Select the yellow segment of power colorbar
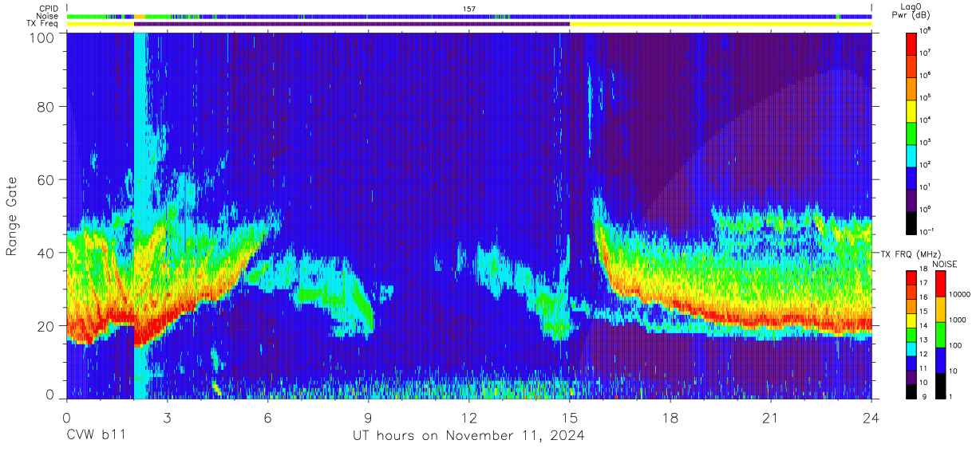This screenshot has width=980, height=452. 911,110
